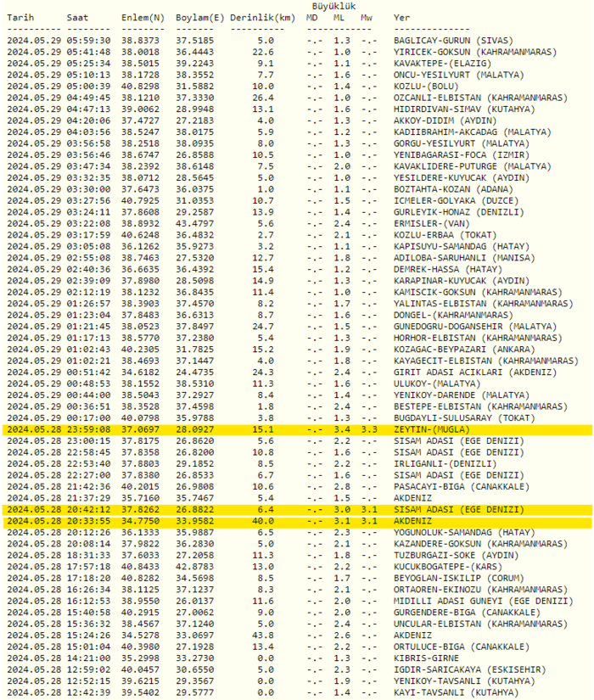Select UNCULAR-ELBISTAN (KAHRAMANMARAS) location
Image resolution: width=594 pixels, height=700 pixels.
pyautogui.click(x=480, y=624)
